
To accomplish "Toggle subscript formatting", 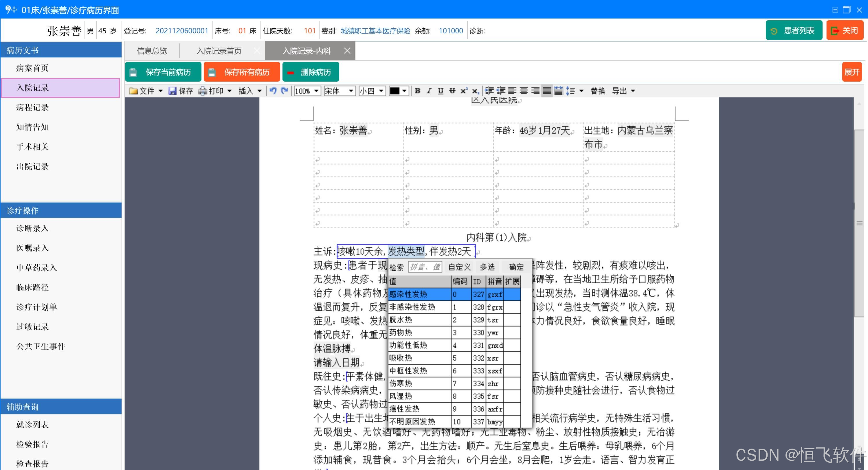I will tap(476, 91).
